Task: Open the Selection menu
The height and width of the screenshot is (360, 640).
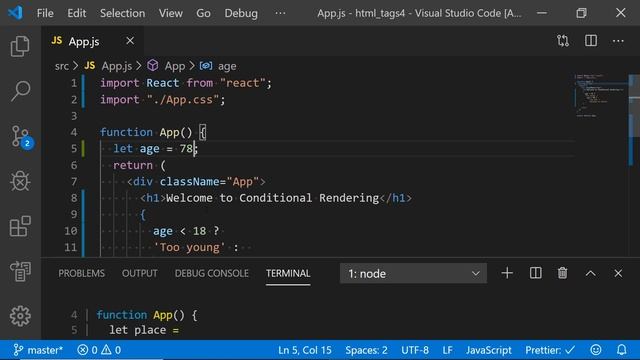Action: (122, 13)
